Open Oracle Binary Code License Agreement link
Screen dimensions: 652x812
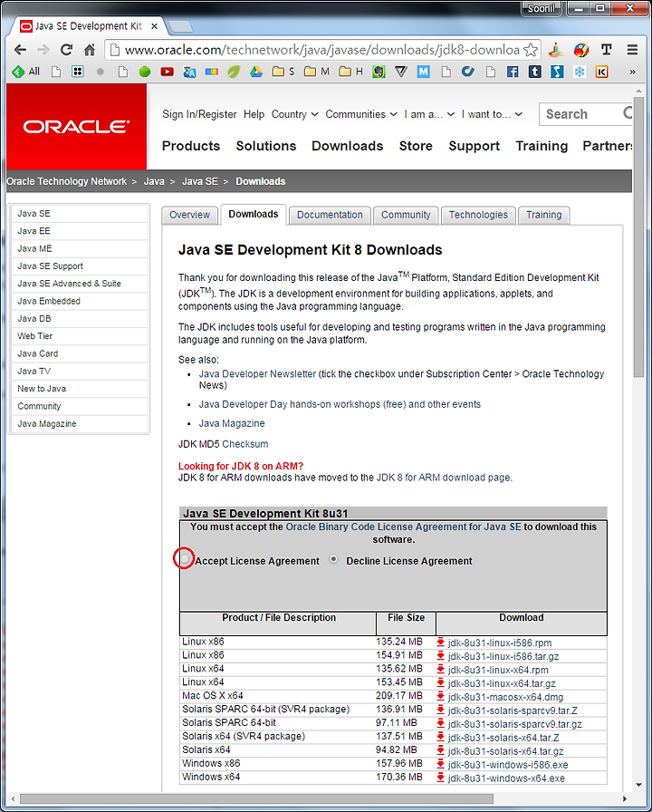403,527
